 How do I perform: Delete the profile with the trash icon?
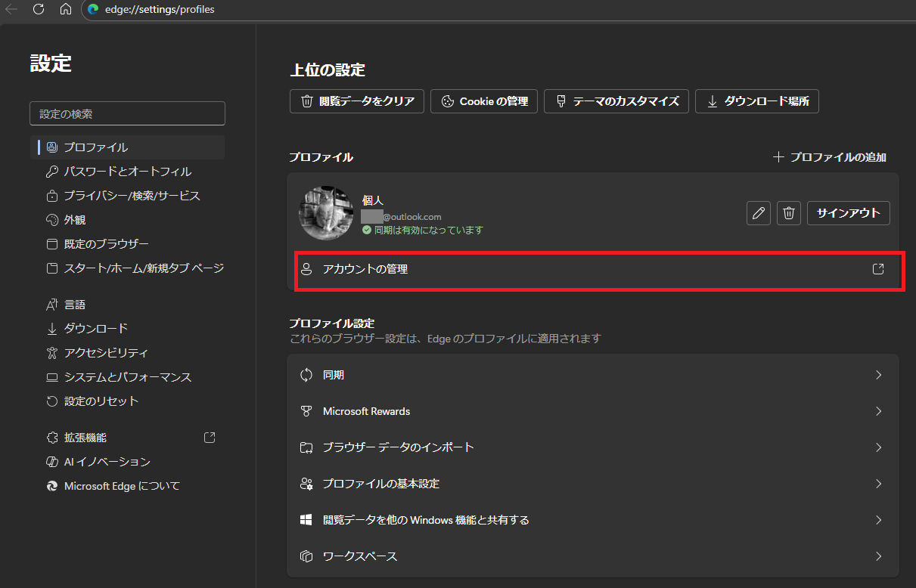click(x=789, y=213)
